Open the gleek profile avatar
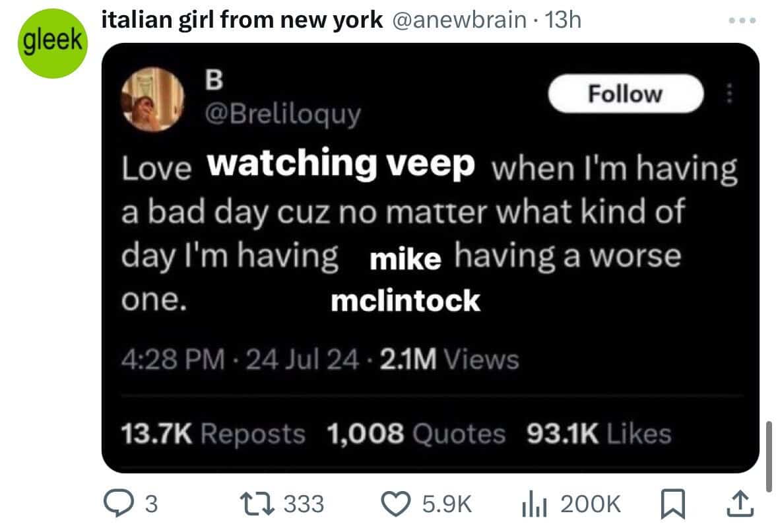 coord(53,43)
